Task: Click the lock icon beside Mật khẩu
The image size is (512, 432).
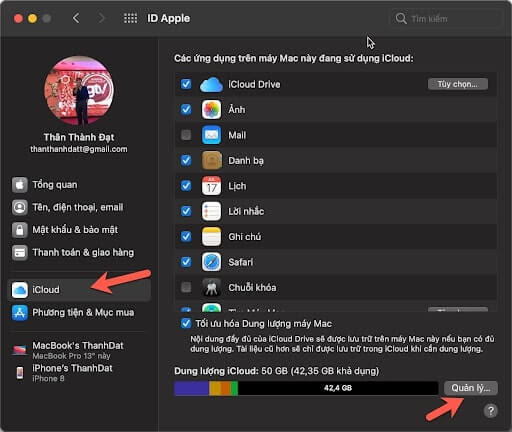Action: point(20,230)
